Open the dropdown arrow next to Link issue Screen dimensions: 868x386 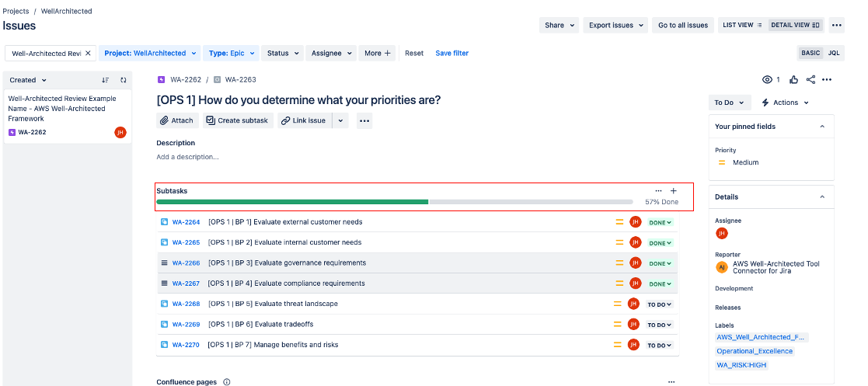coord(340,120)
